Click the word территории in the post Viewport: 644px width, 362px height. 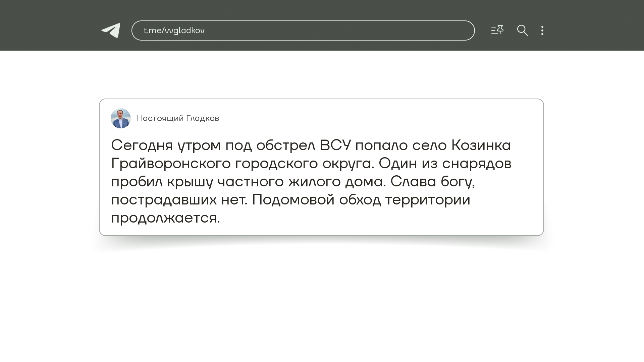click(x=427, y=200)
